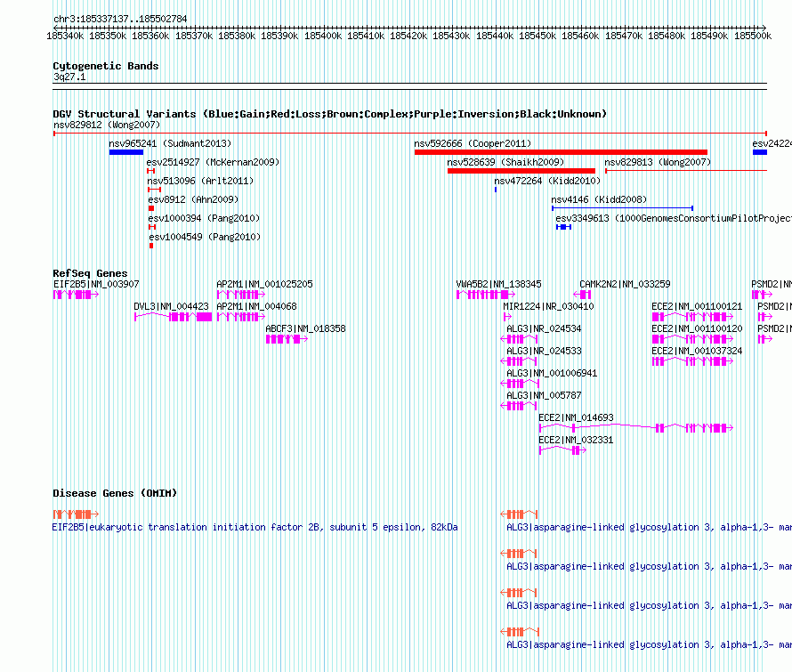Select the nsv592666 Cooper2011 red loss bar
Screen dimensions: 792x672
(561, 152)
